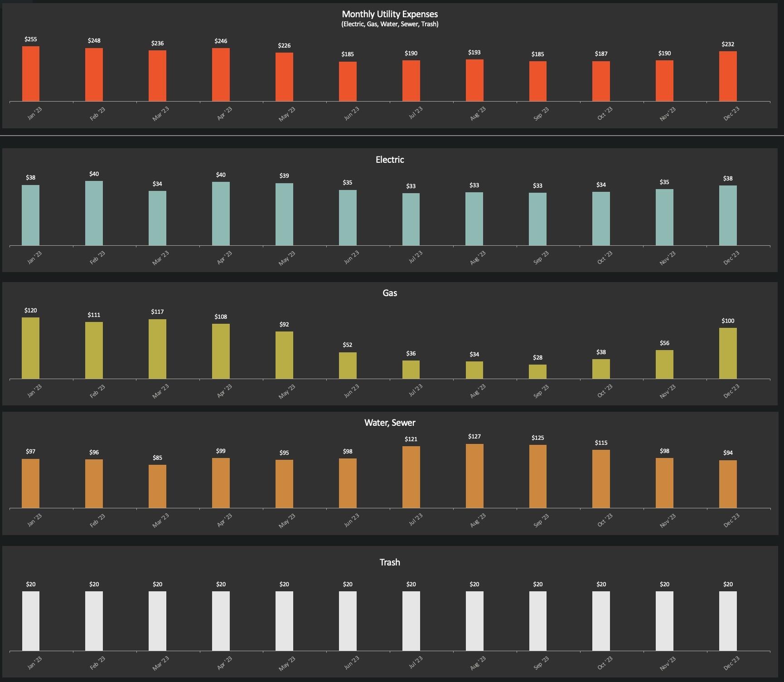
Task: Select the Mar '23 Electric bar labeled $34
Action: (x=157, y=218)
